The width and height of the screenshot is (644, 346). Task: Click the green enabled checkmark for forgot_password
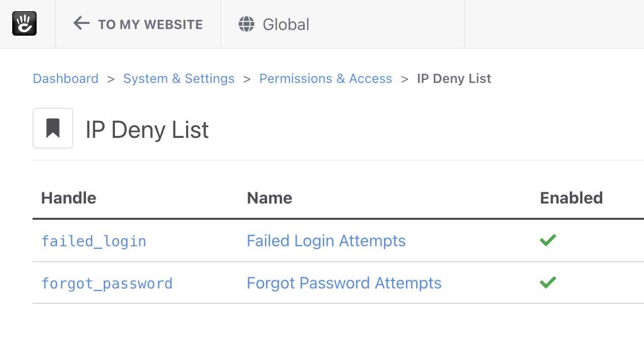coord(548,282)
